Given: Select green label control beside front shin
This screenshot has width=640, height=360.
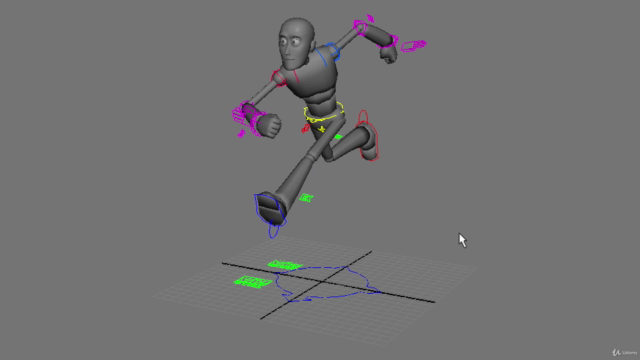Looking at the screenshot, I should point(306,198).
